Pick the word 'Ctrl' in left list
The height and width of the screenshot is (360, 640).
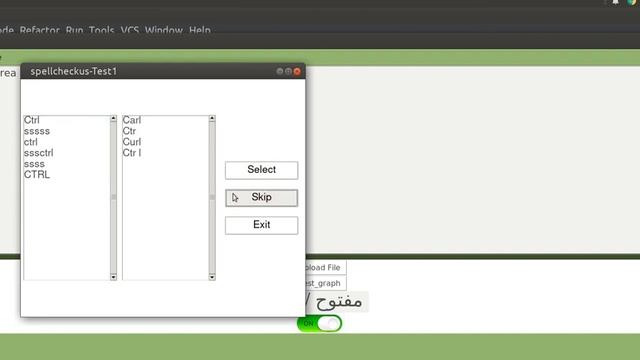(32, 120)
